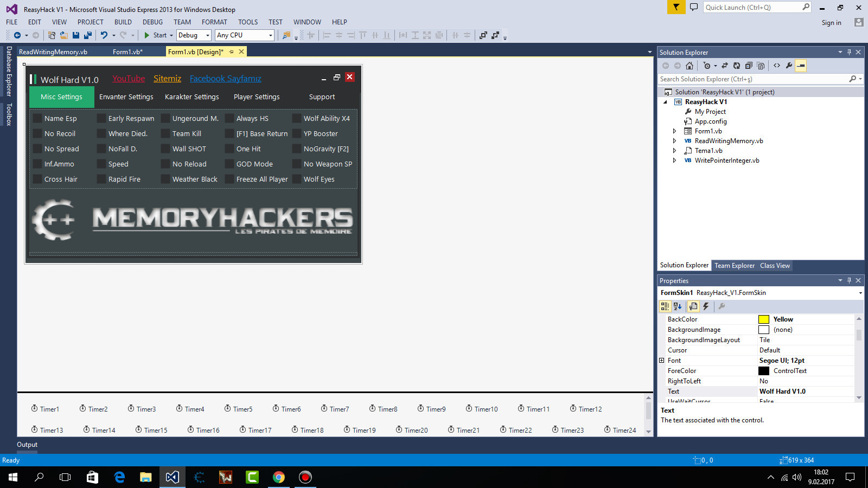Open the feedback chat bubble icon

tap(694, 7)
